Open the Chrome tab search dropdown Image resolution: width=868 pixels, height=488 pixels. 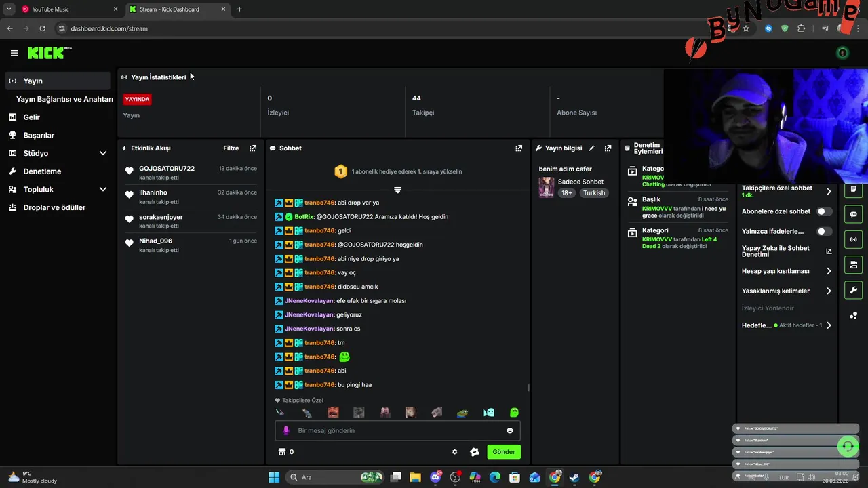9,9
